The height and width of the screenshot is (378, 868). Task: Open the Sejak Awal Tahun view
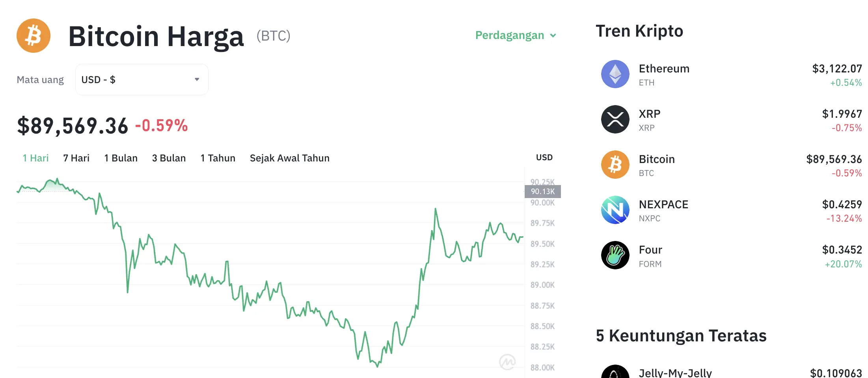(x=290, y=158)
